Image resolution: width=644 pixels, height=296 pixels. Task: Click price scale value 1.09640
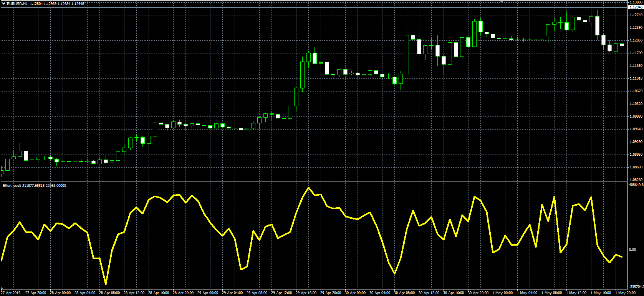click(636, 129)
